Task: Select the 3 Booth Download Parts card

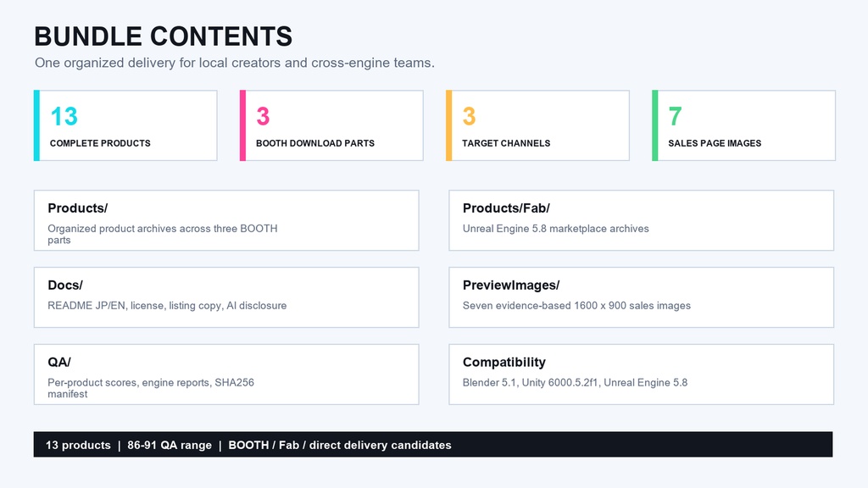Action: click(331, 125)
